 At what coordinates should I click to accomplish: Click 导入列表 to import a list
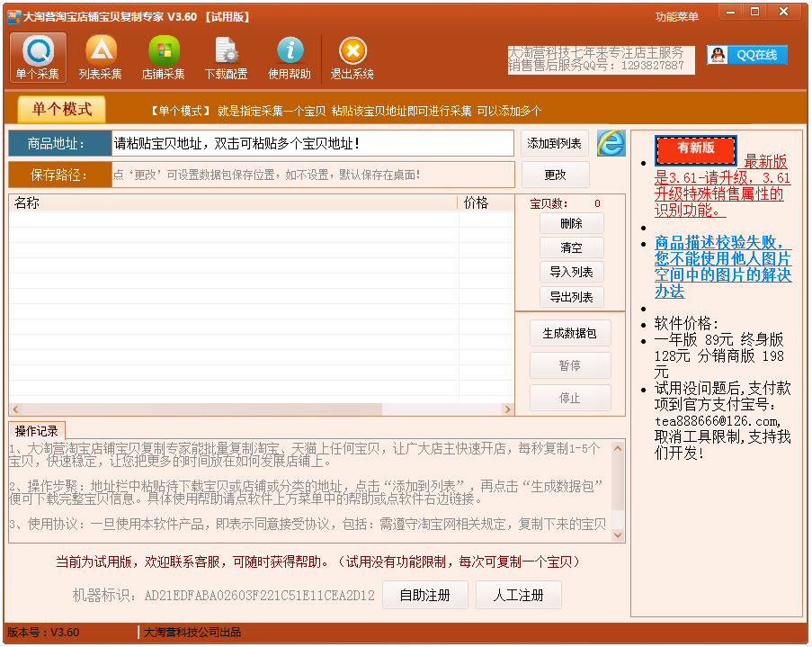(570, 273)
